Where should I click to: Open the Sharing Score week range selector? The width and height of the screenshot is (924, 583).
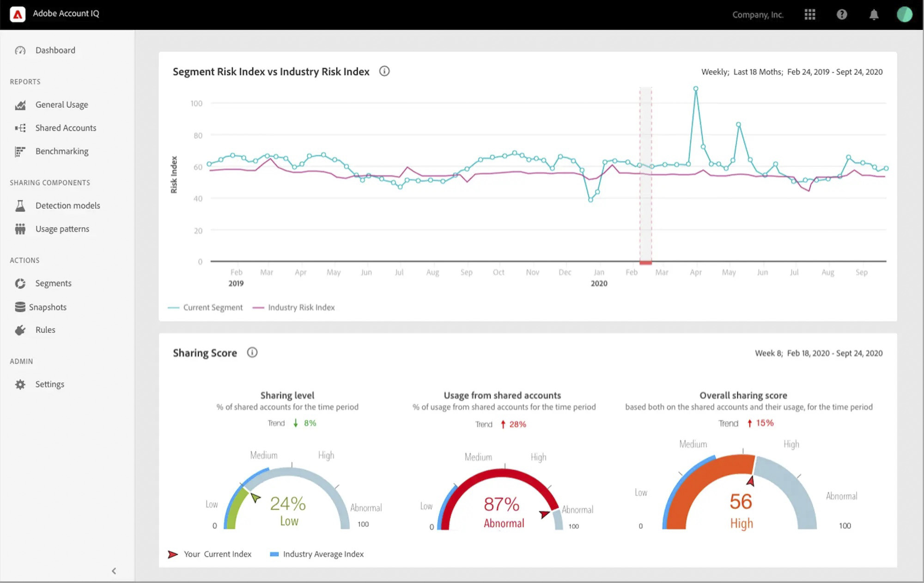pyautogui.click(x=818, y=353)
